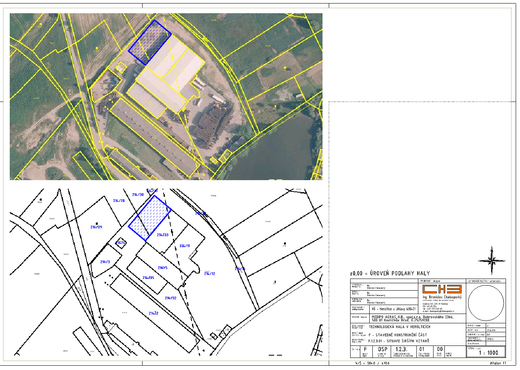Screen dimensions: 520x370
Task: Click the long narrow building outline on cadastral map
Action: [155, 313]
